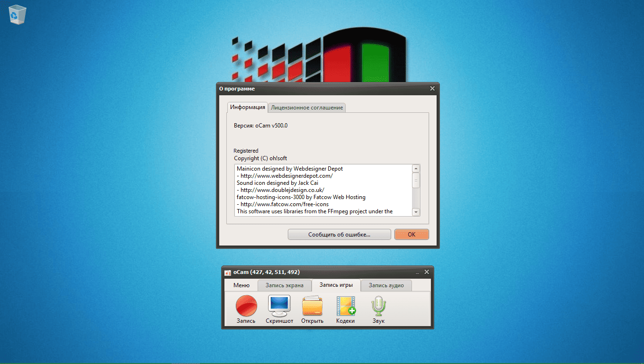The width and height of the screenshot is (644, 364).
Task: Close the oCam window
Action: 427,272
